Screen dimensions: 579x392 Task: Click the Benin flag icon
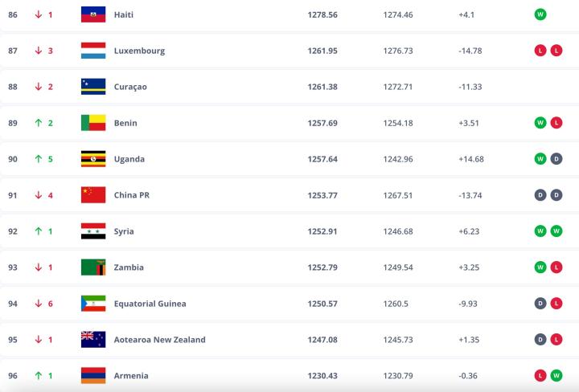(93, 123)
